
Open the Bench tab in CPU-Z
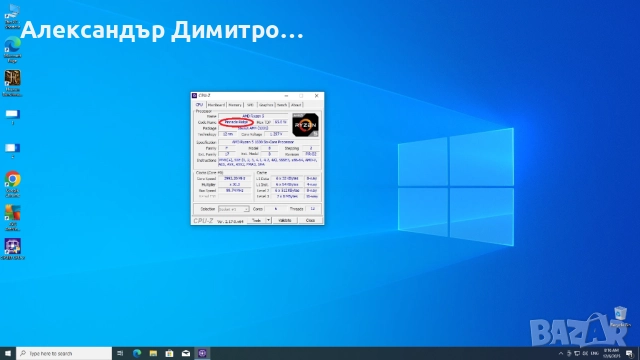(x=282, y=105)
